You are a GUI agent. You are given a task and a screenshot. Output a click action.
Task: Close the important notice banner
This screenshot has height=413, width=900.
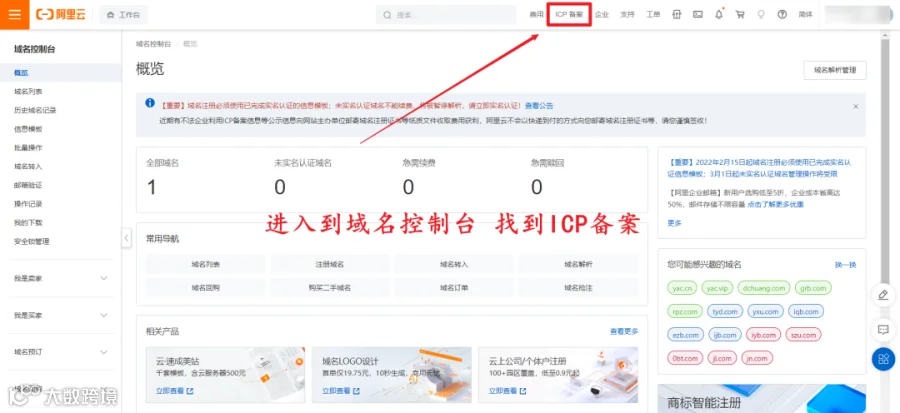(x=855, y=106)
